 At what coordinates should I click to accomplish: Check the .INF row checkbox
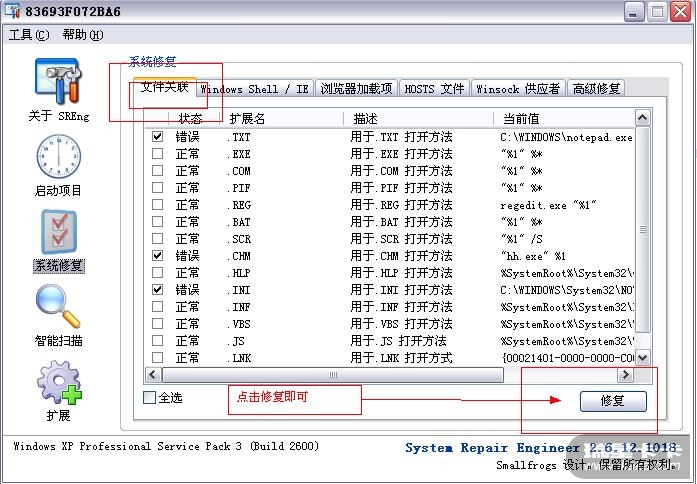point(157,307)
